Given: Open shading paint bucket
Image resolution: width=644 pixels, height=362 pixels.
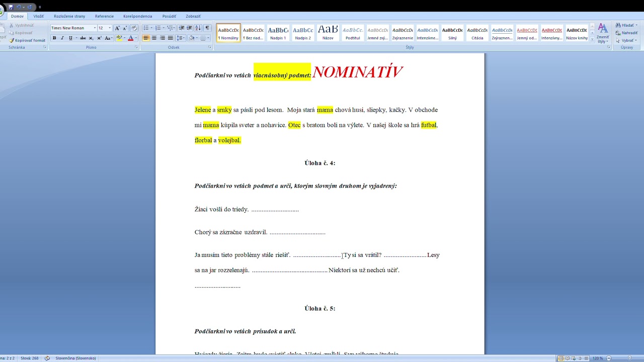Looking at the screenshot, I should (191, 38).
